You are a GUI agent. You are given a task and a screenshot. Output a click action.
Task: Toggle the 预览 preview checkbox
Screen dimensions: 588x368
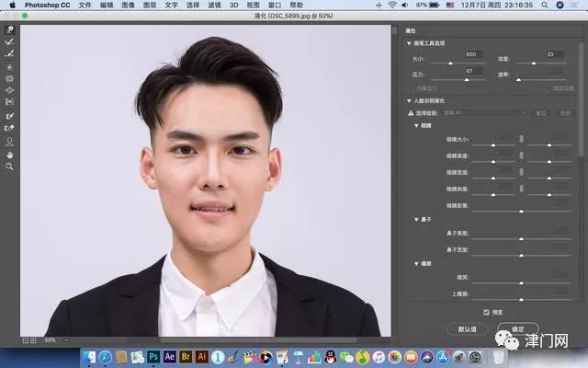coord(486,312)
